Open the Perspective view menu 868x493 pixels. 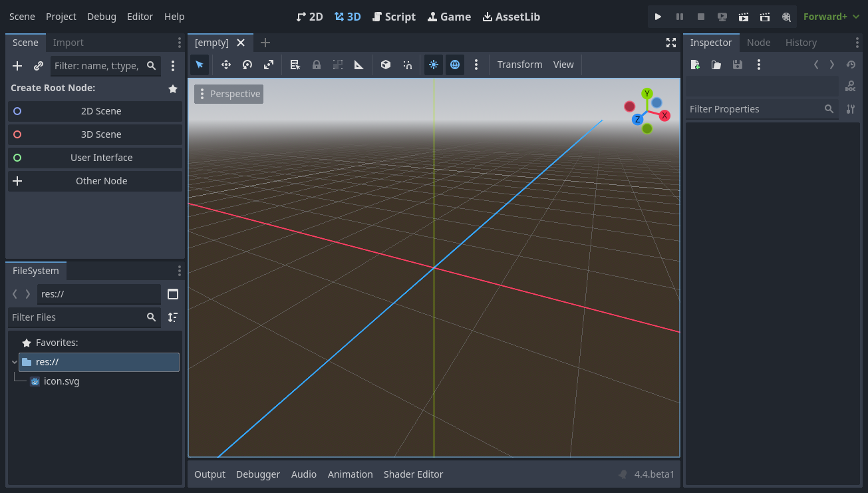(x=229, y=94)
